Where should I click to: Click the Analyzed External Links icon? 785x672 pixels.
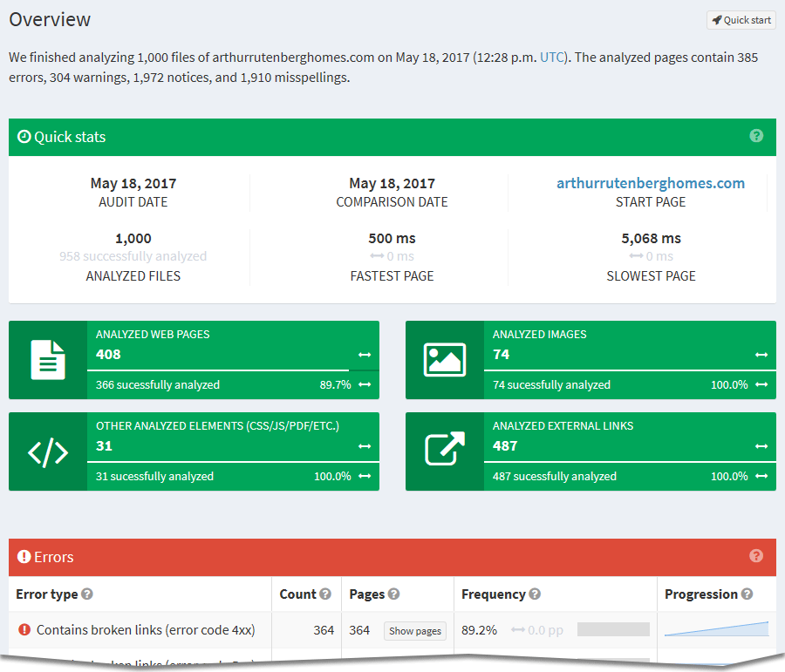click(445, 451)
